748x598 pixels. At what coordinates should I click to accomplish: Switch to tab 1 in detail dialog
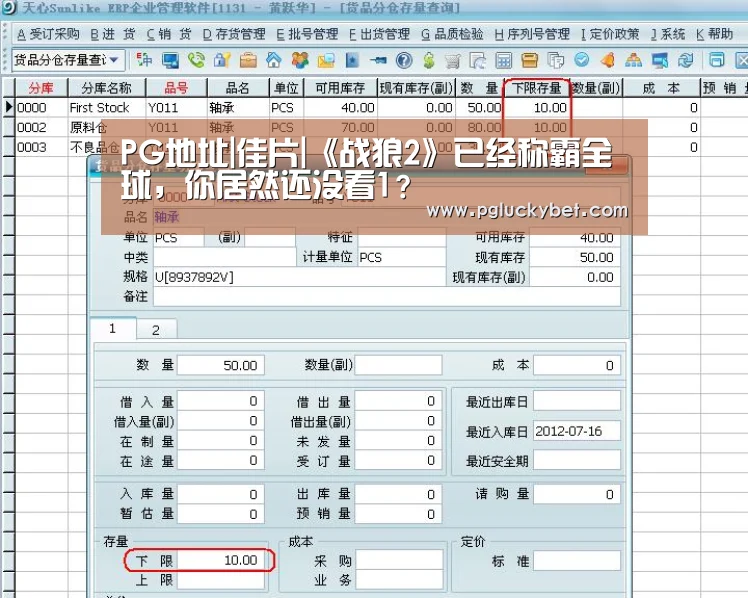coord(113,329)
